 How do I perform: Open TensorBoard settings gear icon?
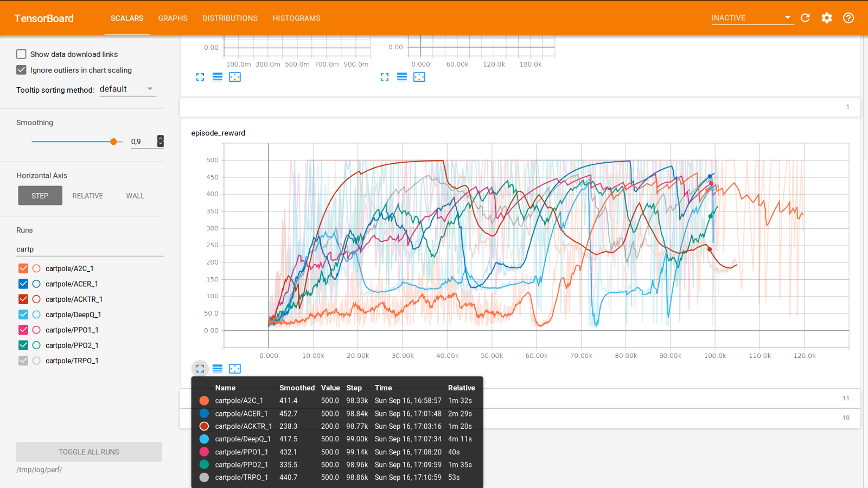point(827,18)
